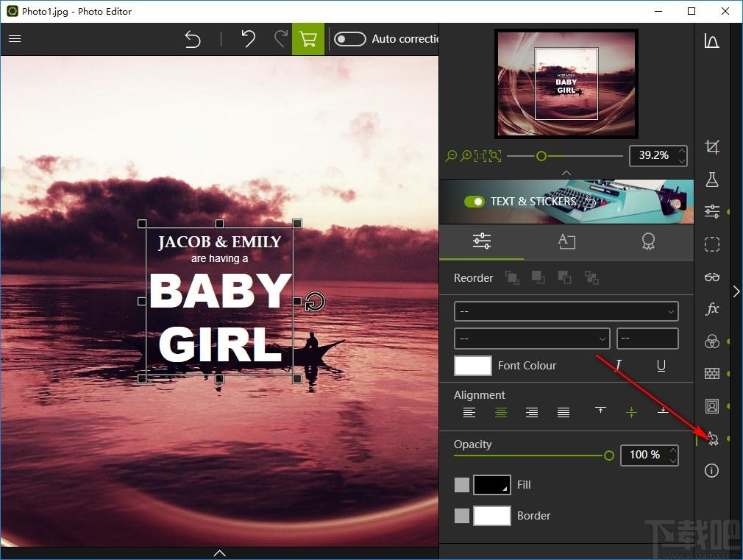Viewport: 743px width, 560px height.
Task: Adjust the Opacity slider handle
Action: click(609, 456)
